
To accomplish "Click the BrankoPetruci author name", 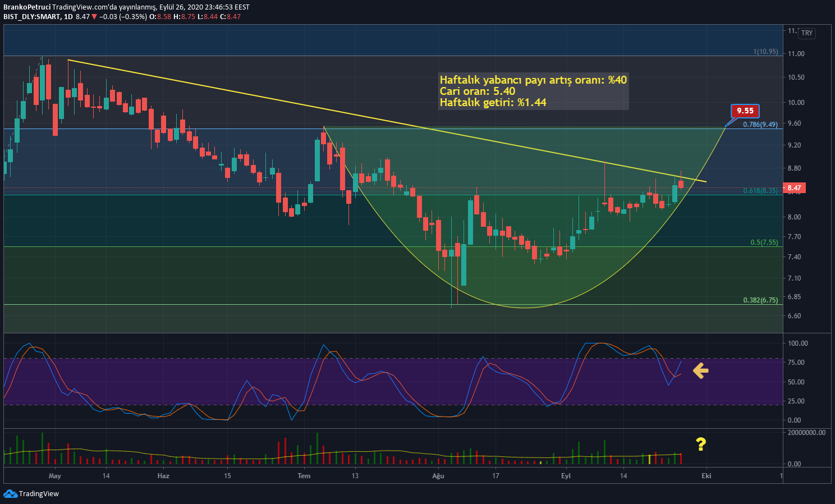I will (x=26, y=7).
